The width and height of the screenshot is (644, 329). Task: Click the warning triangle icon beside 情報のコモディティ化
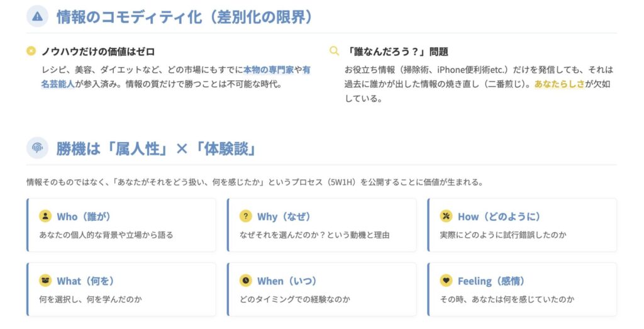click(x=37, y=17)
